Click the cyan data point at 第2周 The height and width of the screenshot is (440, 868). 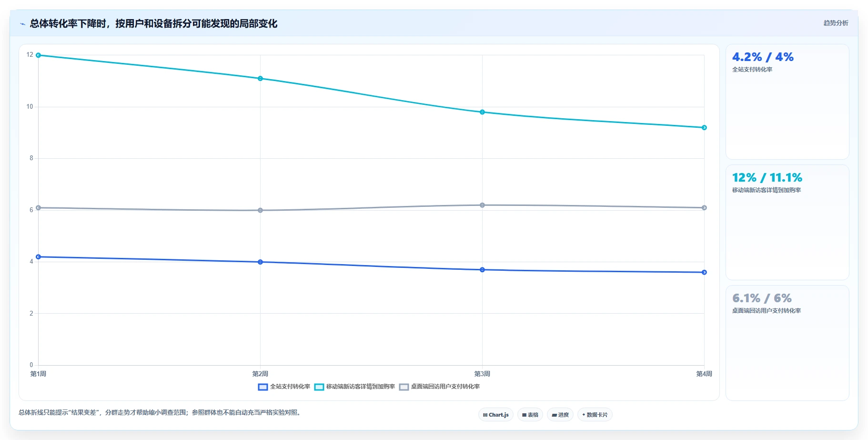click(260, 79)
